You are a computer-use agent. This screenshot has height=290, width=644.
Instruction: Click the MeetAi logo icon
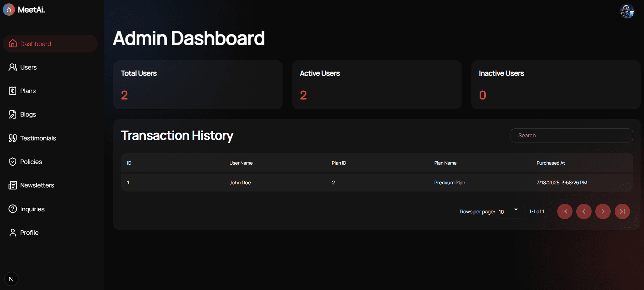[x=9, y=10]
